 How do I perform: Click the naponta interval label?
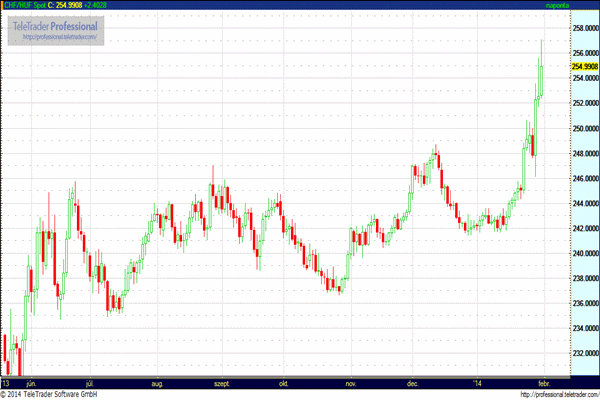click(558, 5)
